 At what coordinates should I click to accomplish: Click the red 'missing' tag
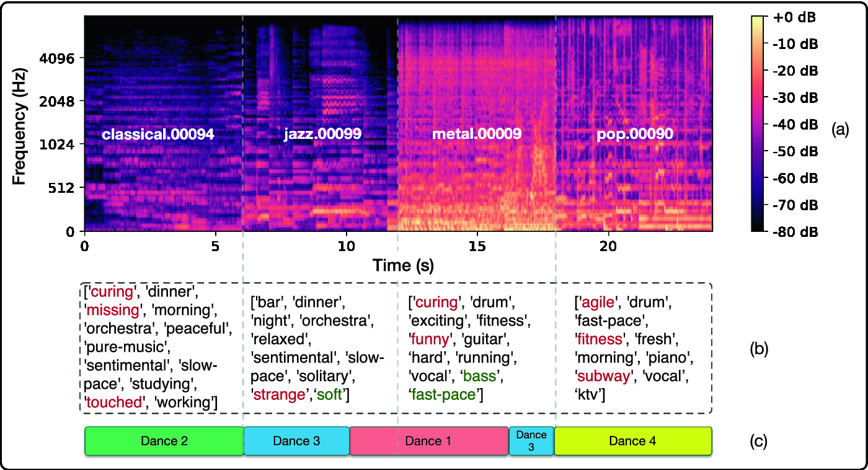tap(114, 309)
